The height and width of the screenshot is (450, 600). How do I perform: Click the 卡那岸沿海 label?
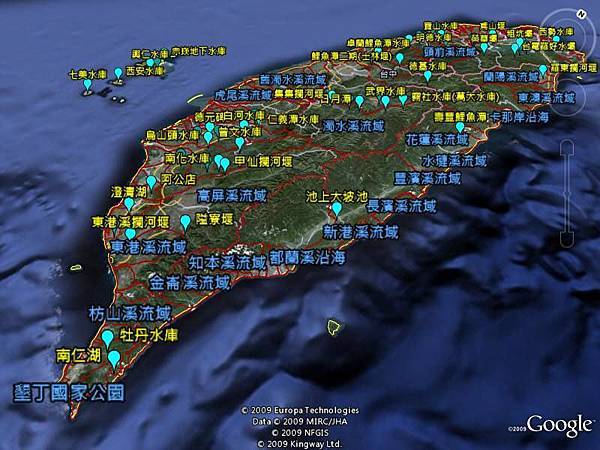tap(519, 117)
